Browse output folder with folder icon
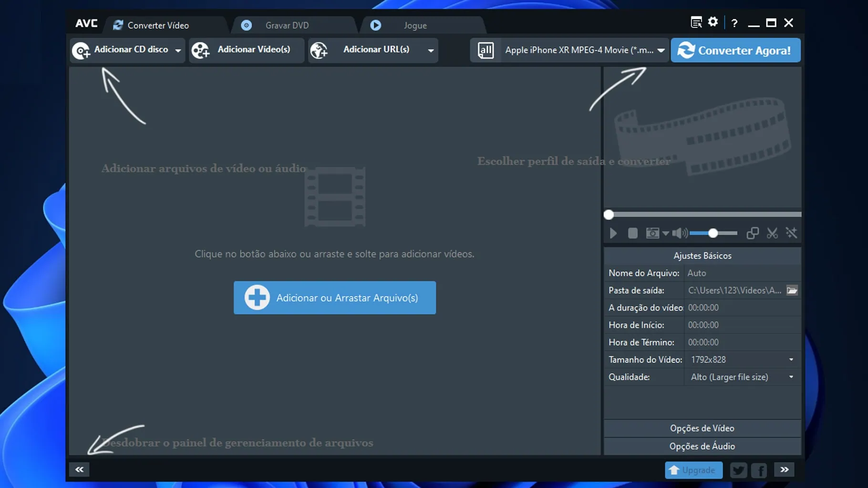This screenshot has width=868, height=488. (x=792, y=290)
